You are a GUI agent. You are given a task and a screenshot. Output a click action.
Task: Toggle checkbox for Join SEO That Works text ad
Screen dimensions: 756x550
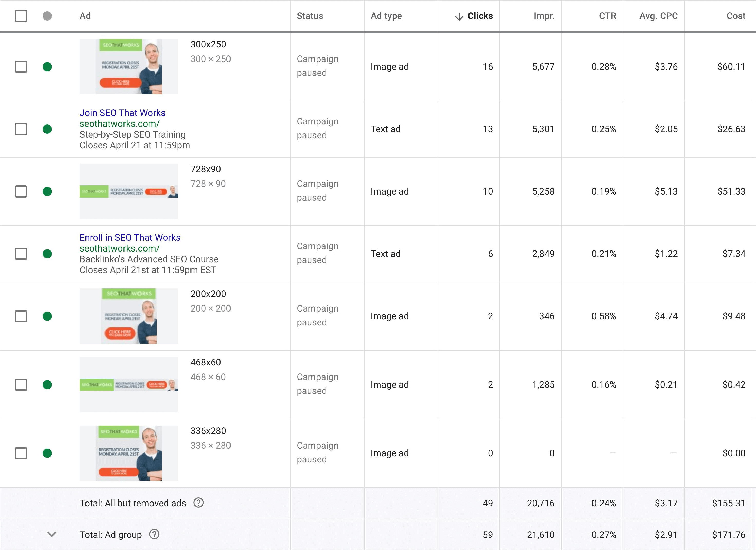click(x=21, y=129)
